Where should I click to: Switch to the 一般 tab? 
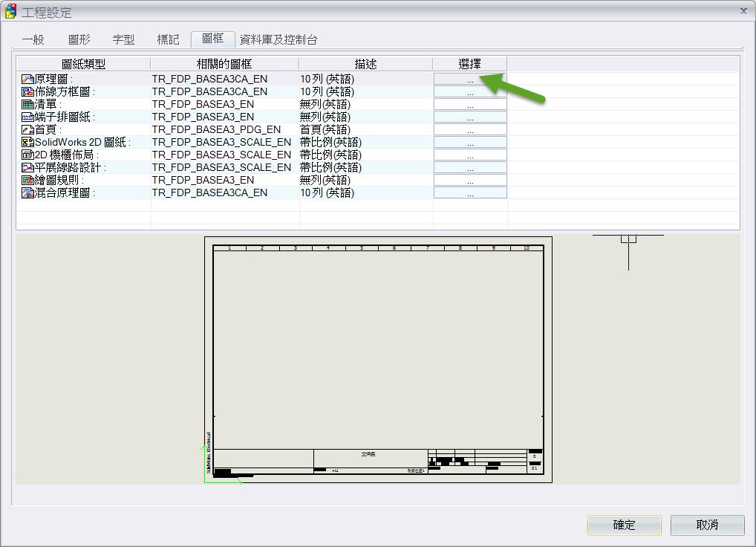(x=33, y=39)
